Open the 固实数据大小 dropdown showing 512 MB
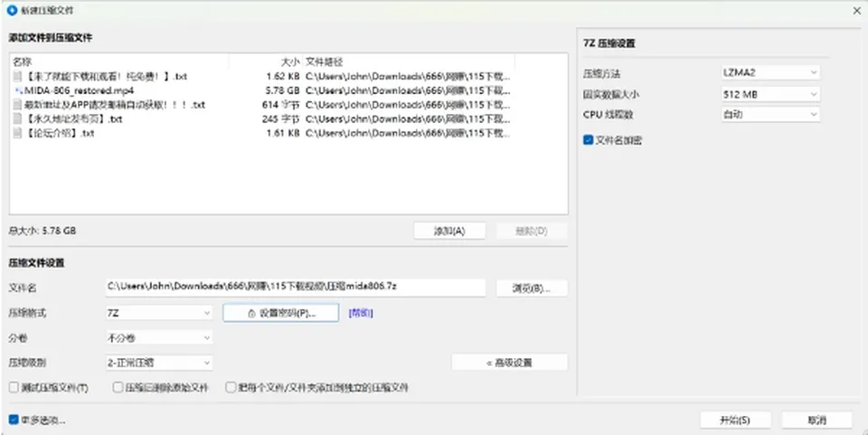This screenshot has height=435, width=868. [x=770, y=94]
